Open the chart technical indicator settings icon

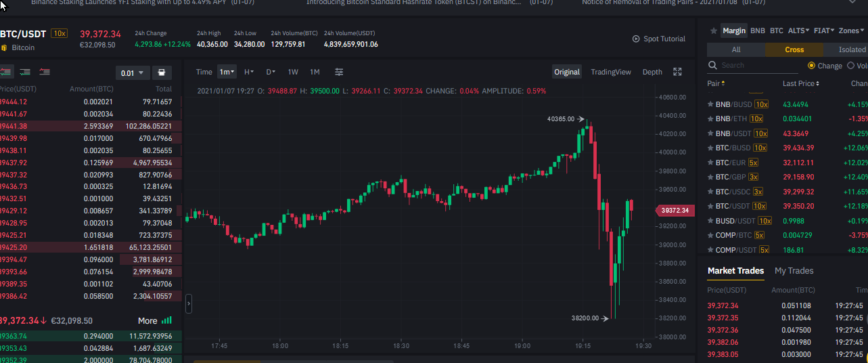(x=339, y=72)
